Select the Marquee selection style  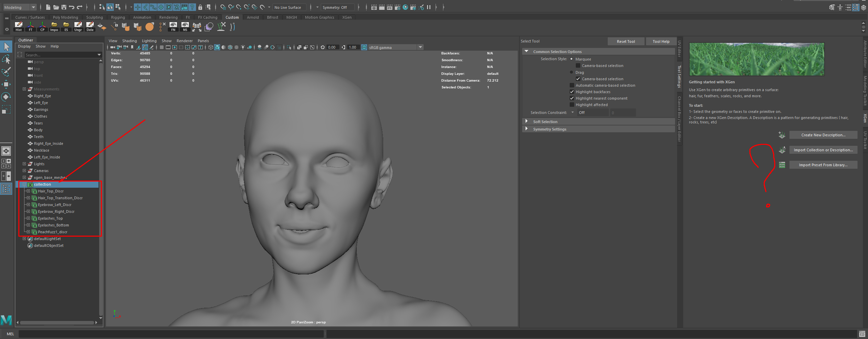coord(571,59)
